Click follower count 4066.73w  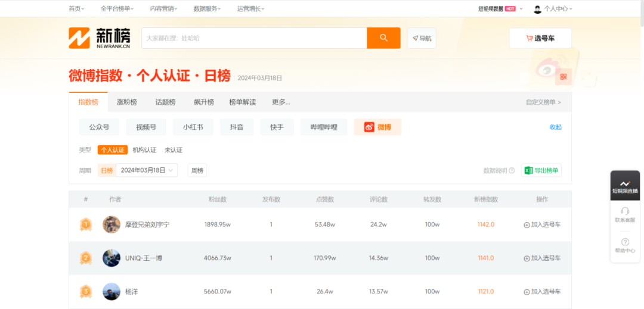(x=217, y=258)
